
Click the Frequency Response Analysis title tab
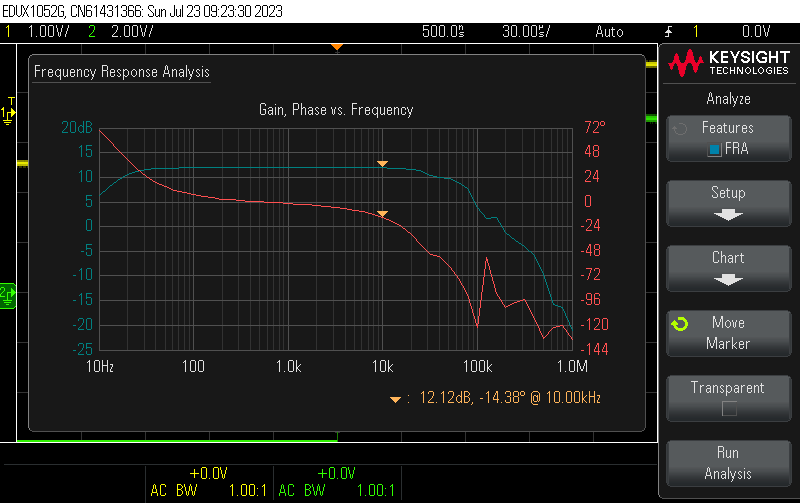pos(122,72)
